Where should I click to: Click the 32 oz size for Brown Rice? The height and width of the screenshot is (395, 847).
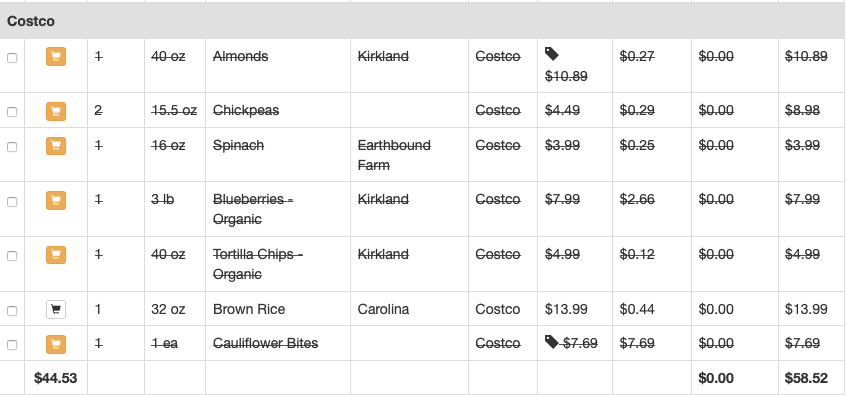168,310
